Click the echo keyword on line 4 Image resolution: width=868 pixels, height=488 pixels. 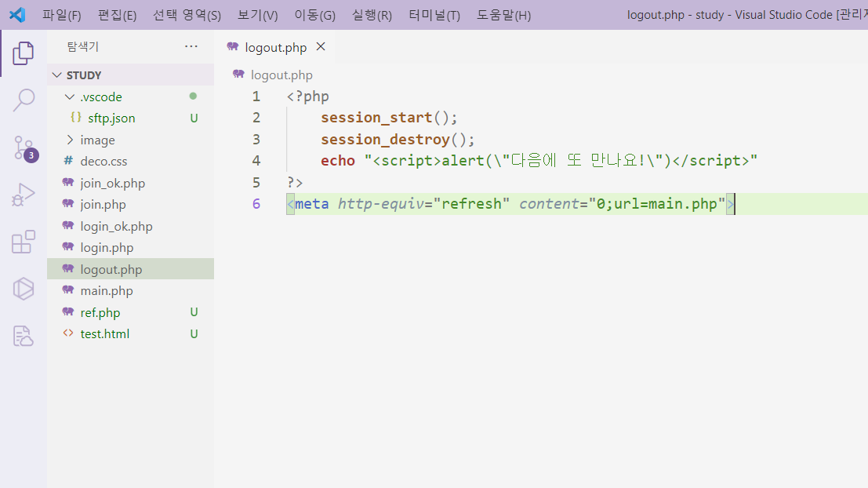(338, 161)
